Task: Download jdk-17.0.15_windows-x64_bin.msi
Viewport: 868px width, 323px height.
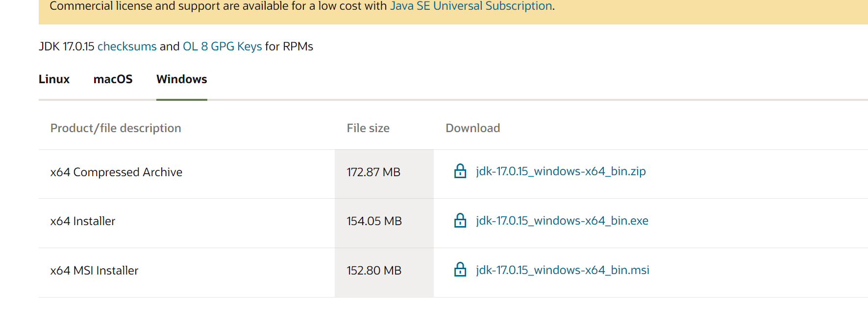Action: pyautogui.click(x=563, y=270)
